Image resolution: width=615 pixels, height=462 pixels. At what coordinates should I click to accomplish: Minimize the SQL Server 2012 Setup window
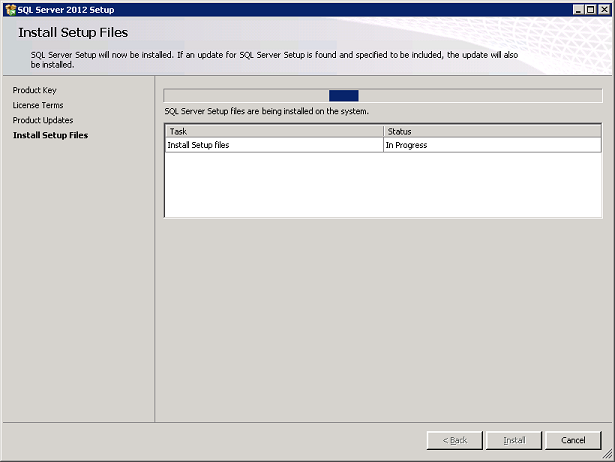(578, 10)
